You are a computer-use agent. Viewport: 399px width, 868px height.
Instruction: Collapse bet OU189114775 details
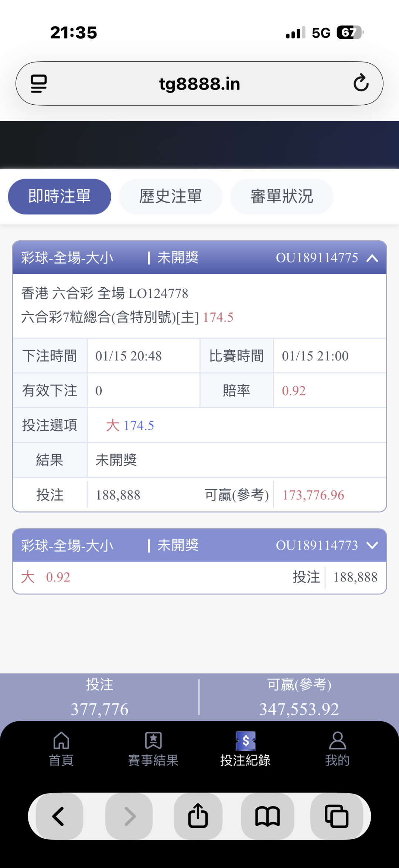point(372,258)
